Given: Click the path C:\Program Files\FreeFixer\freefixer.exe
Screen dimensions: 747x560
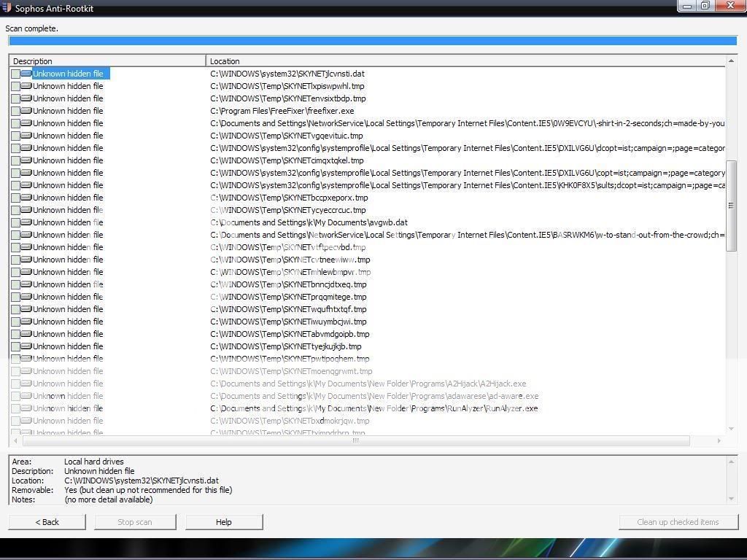Looking at the screenshot, I should coord(282,111).
